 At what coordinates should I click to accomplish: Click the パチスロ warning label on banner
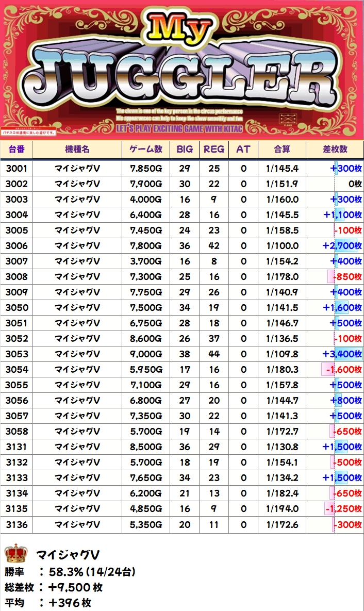pyautogui.click(x=28, y=133)
